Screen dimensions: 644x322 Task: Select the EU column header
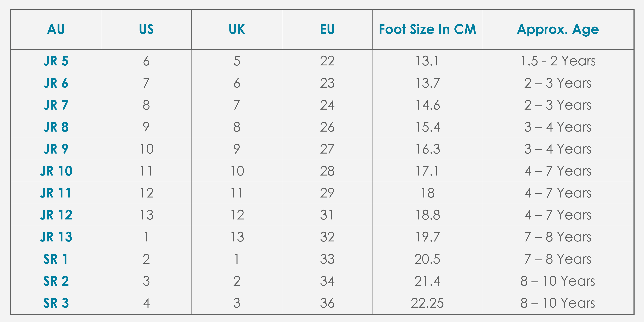(x=327, y=29)
